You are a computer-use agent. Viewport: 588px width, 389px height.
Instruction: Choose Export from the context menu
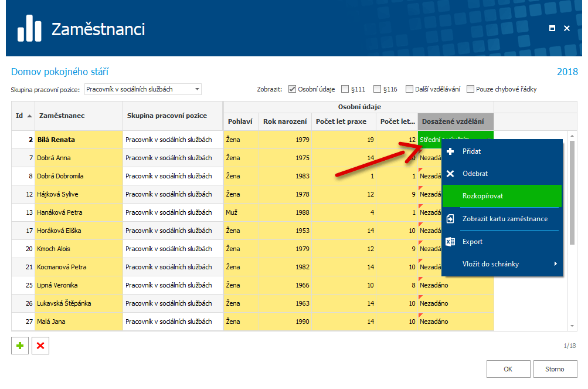[x=502, y=242]
